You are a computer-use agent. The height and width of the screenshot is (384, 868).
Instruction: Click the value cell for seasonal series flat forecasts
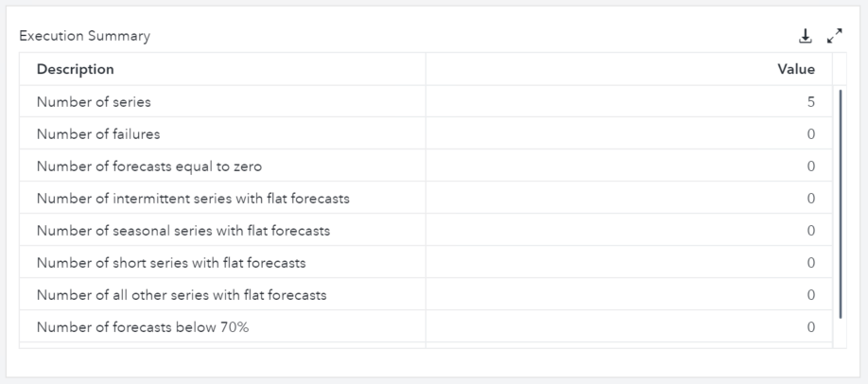(x=810, y=231)
